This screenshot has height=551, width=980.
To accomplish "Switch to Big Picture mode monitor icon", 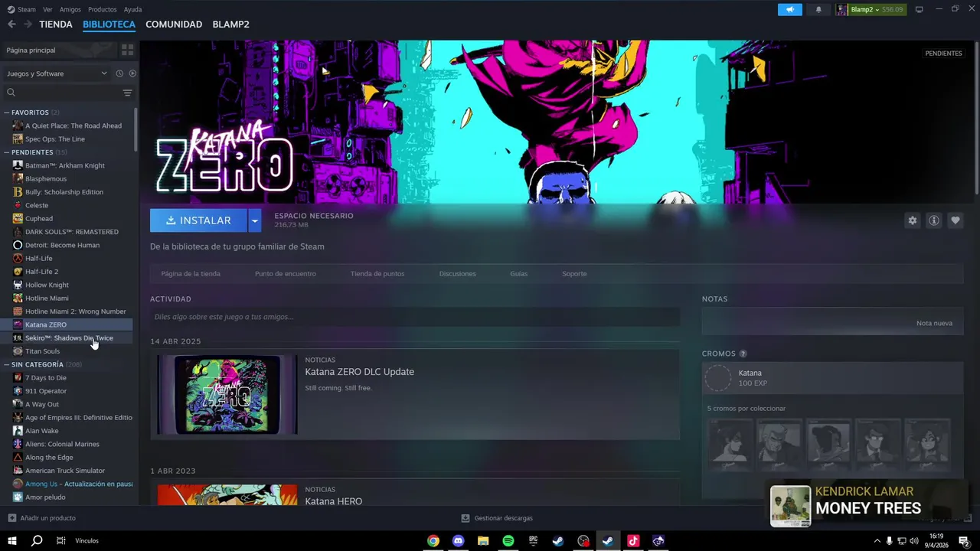I will pyautogui.click(x=919, y=9).
